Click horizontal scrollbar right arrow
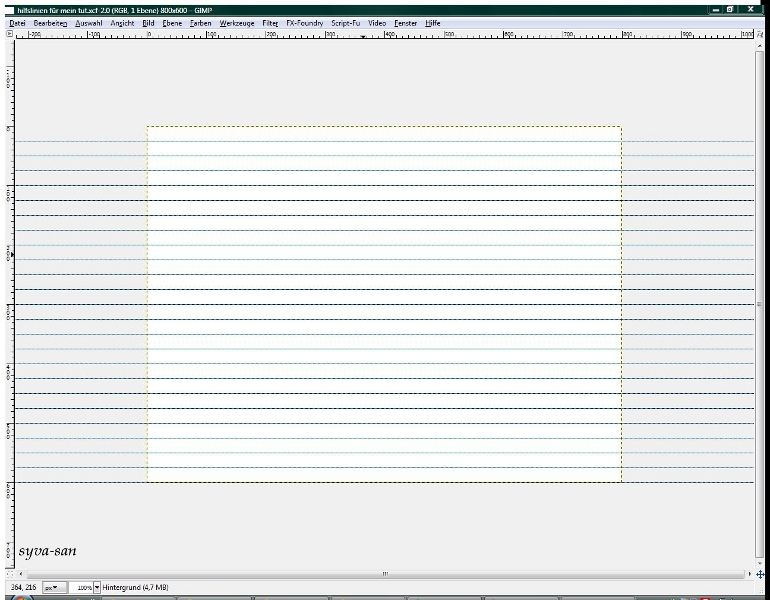The image size is (770, 600). 750,573
